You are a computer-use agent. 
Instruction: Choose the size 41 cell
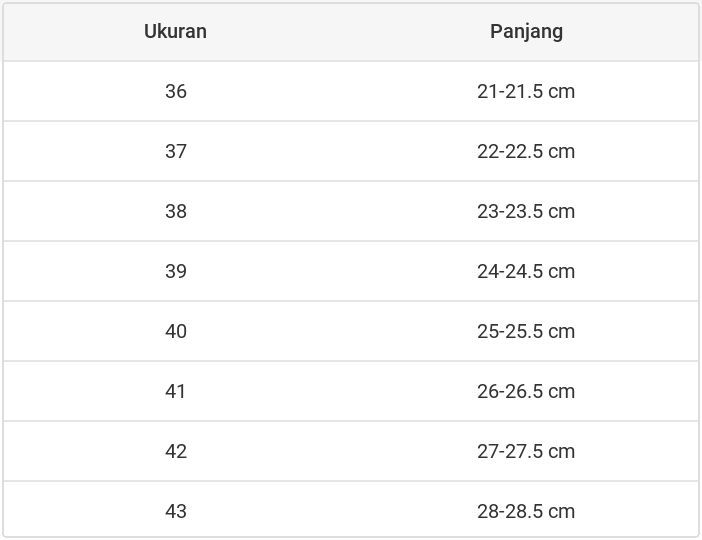point(176,391)
